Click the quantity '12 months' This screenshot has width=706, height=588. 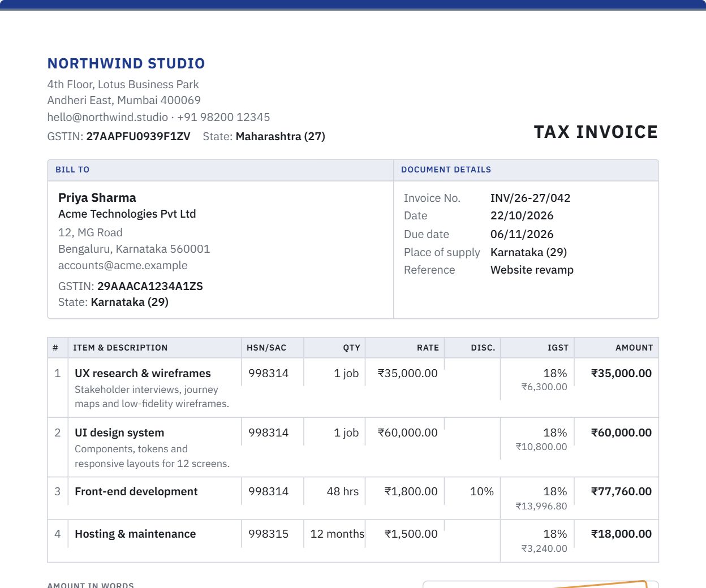[x=337, y=534]
